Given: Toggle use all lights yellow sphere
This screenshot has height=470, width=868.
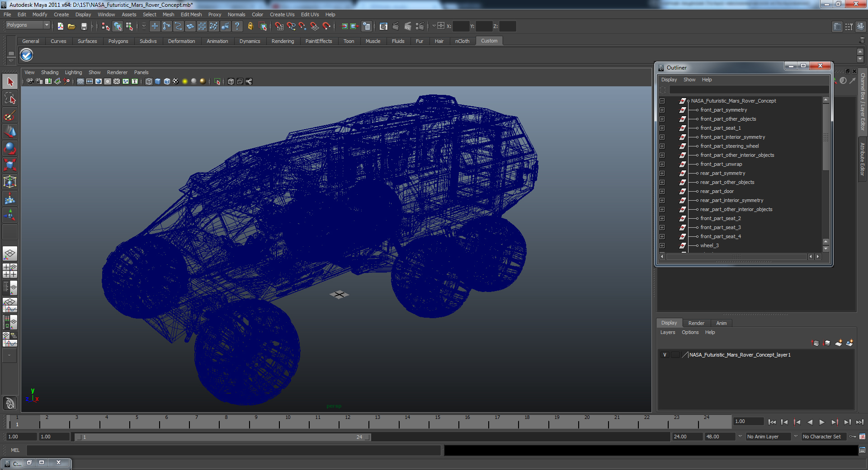Looking at the screenshot, I should 185,81.
